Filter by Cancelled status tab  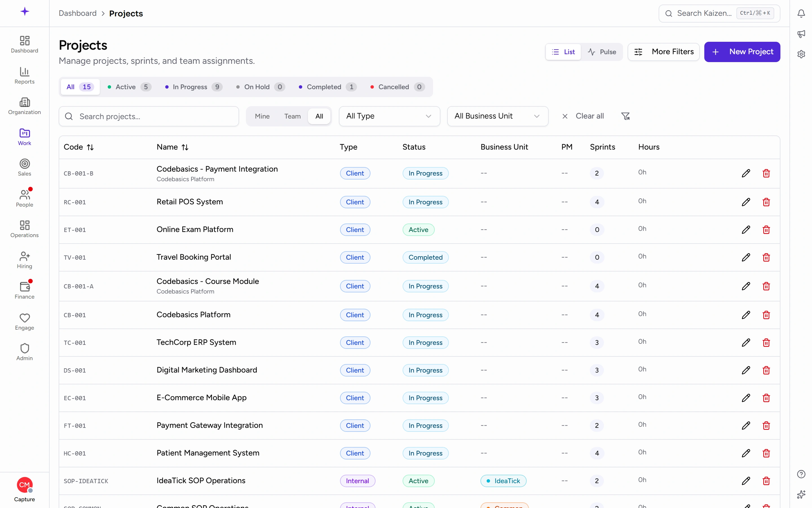[398, 87]
